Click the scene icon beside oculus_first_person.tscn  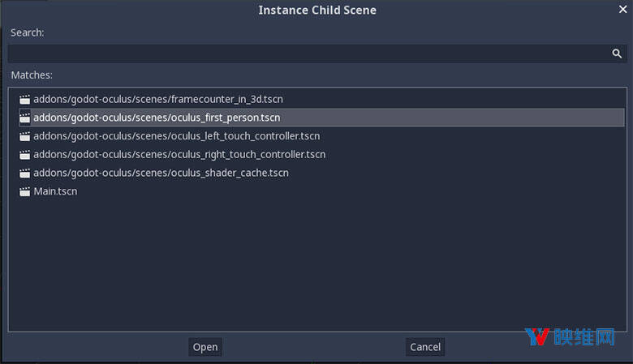(25, 118)
